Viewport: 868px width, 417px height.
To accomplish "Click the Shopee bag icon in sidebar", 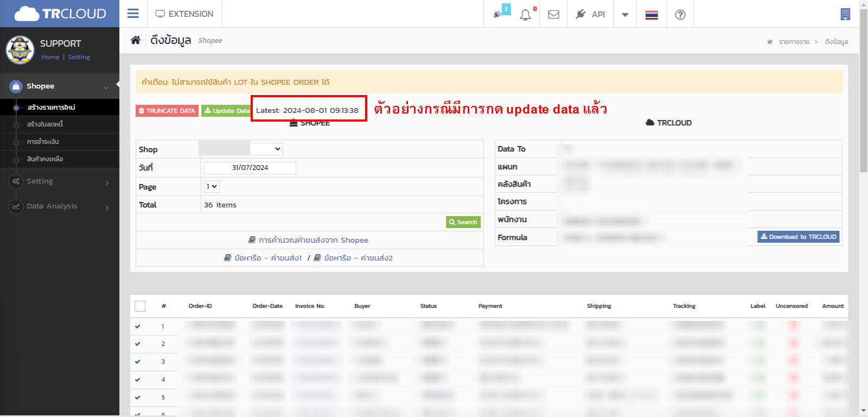I will click(16, 86).
